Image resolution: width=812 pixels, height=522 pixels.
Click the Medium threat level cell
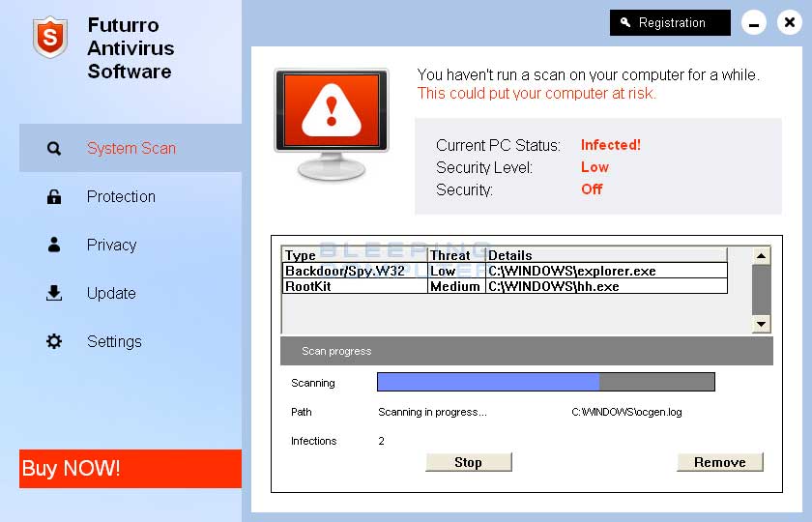[x=455, y=286]
